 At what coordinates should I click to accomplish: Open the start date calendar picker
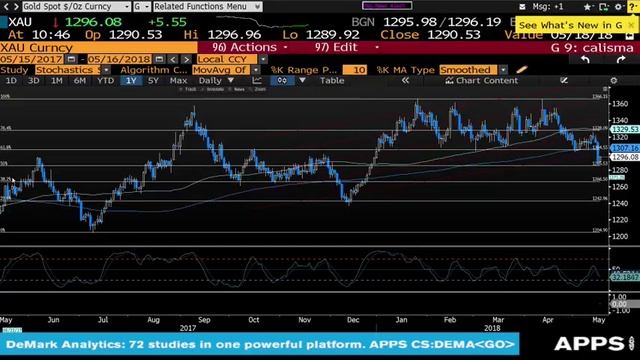click(x=71, y=59)
